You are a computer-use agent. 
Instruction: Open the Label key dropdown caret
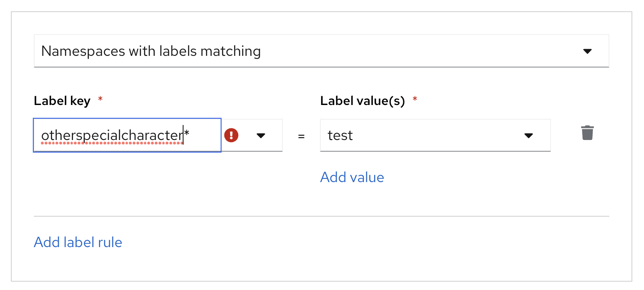click(x=261, y=135)
